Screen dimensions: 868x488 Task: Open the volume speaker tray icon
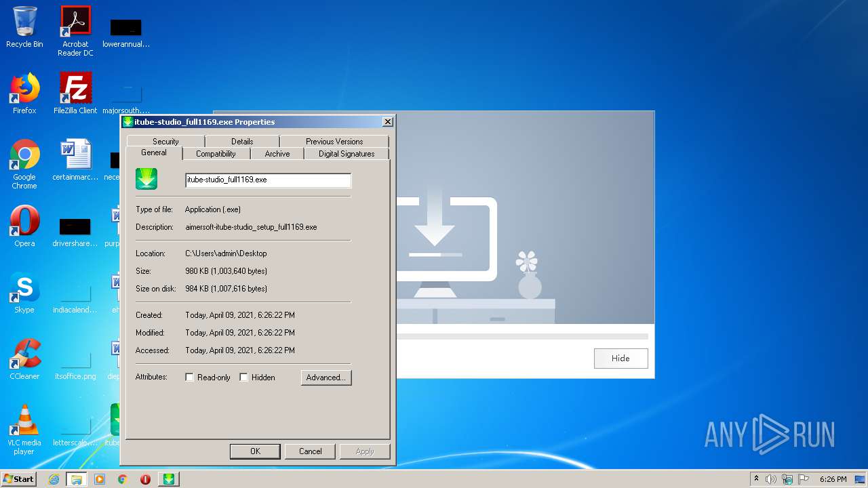tap(771, 479)
